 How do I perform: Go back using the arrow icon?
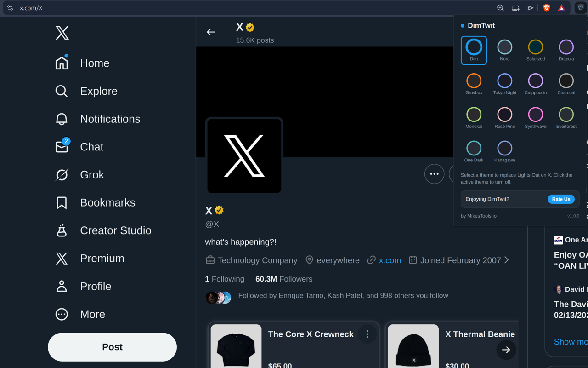coord(211,32)
